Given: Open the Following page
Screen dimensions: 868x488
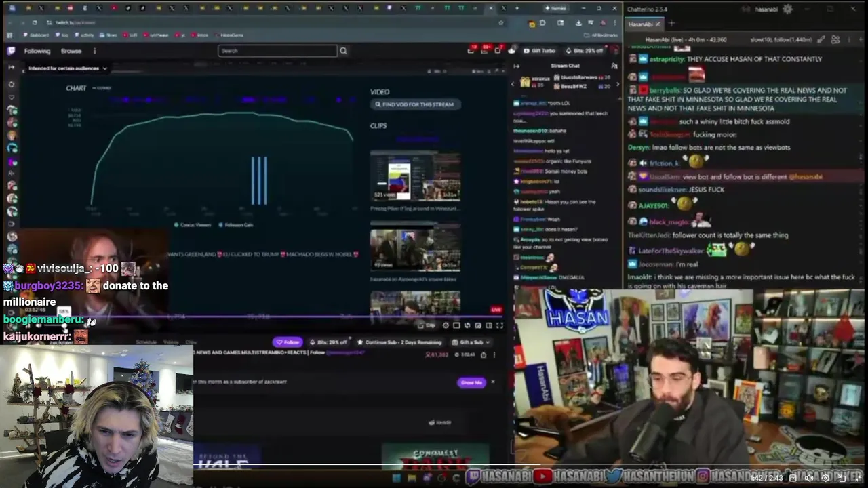Looking at the screenshot, I should pyautogui.click(x=37, y=51).
